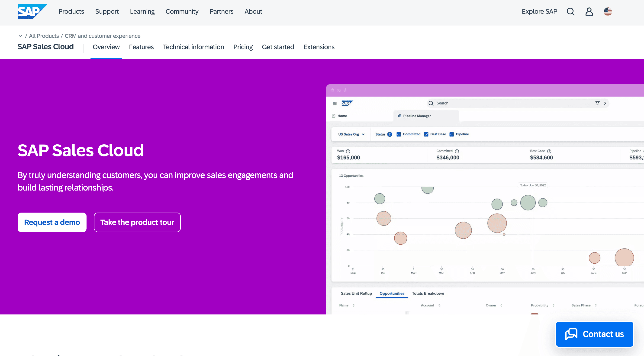Screen dimensions: 644x356
Task: Click the search icon in dashboard
Action: point(431,103)
